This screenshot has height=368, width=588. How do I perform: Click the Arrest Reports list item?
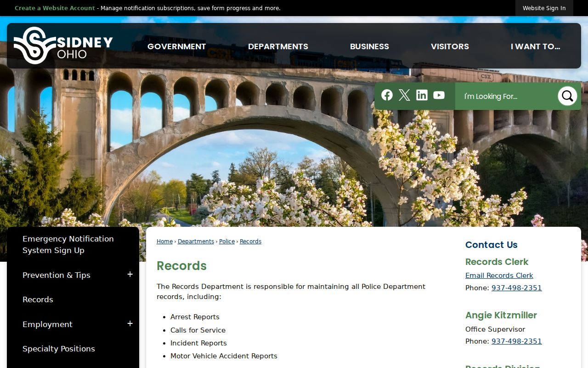click(195, 317)
